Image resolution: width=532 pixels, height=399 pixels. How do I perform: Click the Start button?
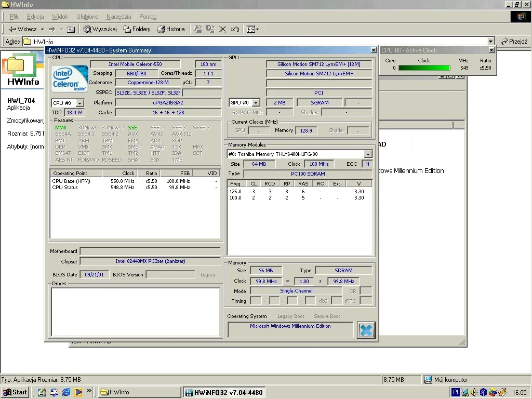[x=15, y=392]
